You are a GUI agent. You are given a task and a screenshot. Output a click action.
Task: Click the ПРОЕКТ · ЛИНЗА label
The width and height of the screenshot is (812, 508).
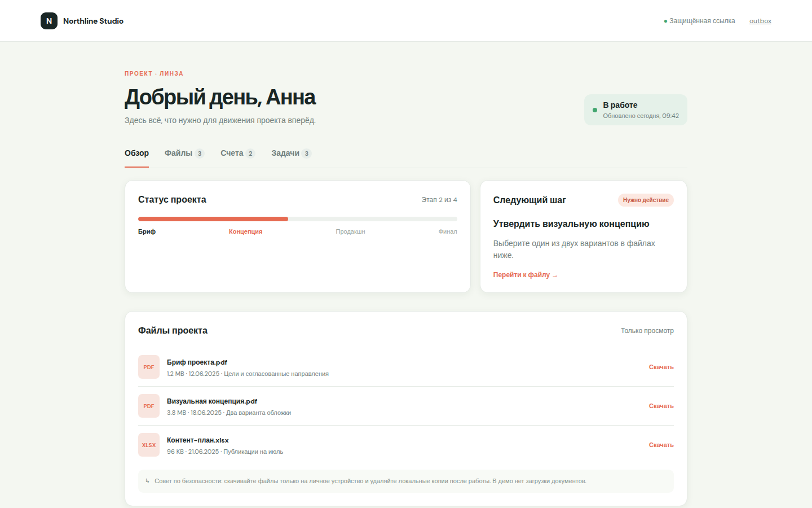coord(154,73)
